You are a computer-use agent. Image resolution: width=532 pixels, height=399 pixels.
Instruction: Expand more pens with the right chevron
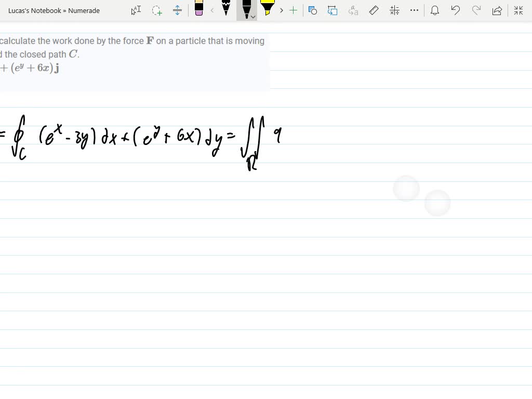click(x=281, y=10)
